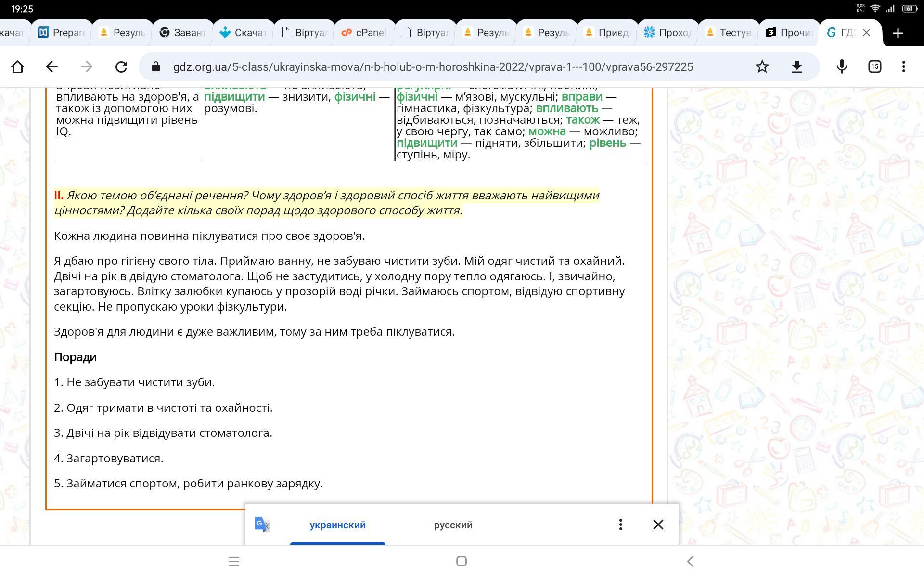
Task: Select русский in translate bar
Action: [453, 525]
